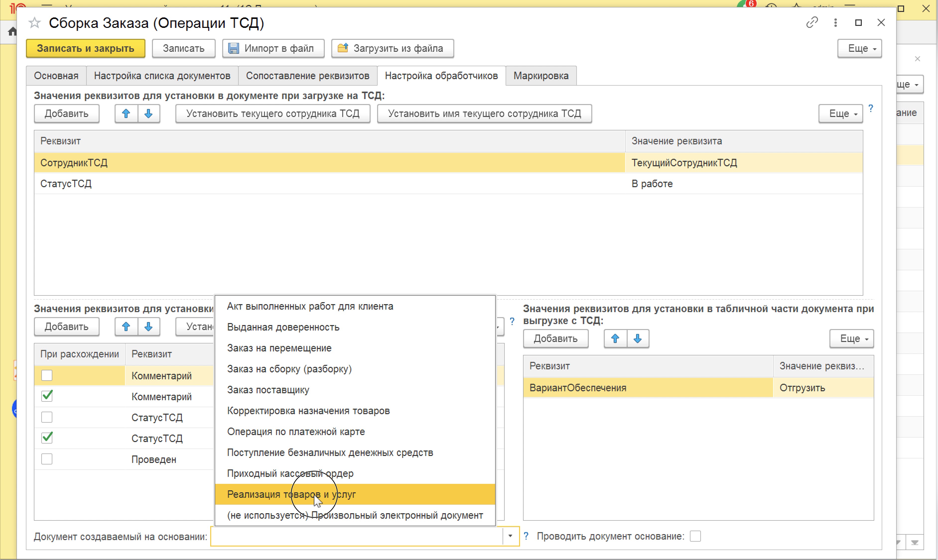The height and width of the screenshot is (560, 938).
Task: Collapse the base-document dropdown arrow
Action: click(510, 536)
